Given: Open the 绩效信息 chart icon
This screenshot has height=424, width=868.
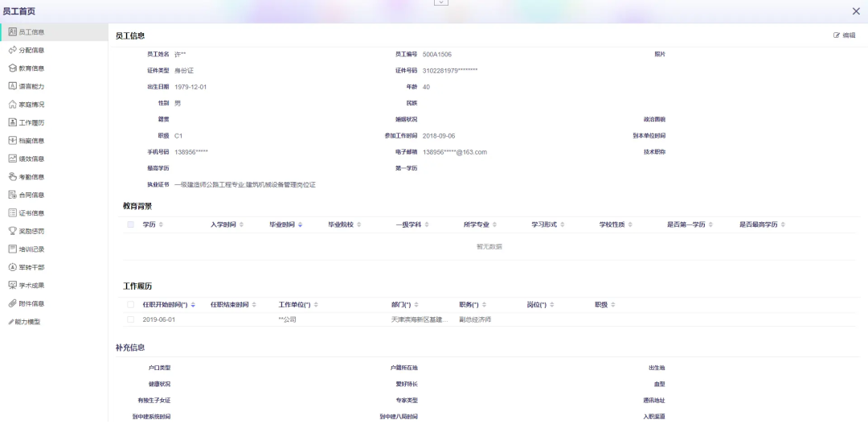Looking at the screenshot, I should 13,158.
